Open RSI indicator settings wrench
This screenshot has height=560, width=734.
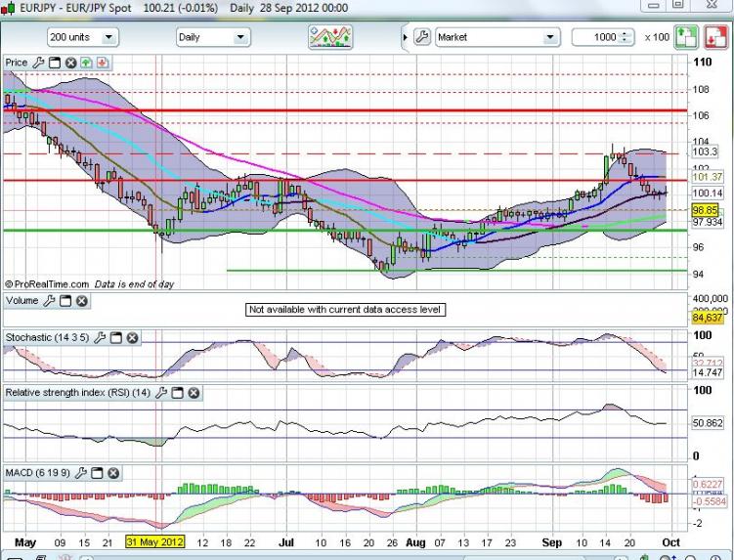(x=159, y=393)
